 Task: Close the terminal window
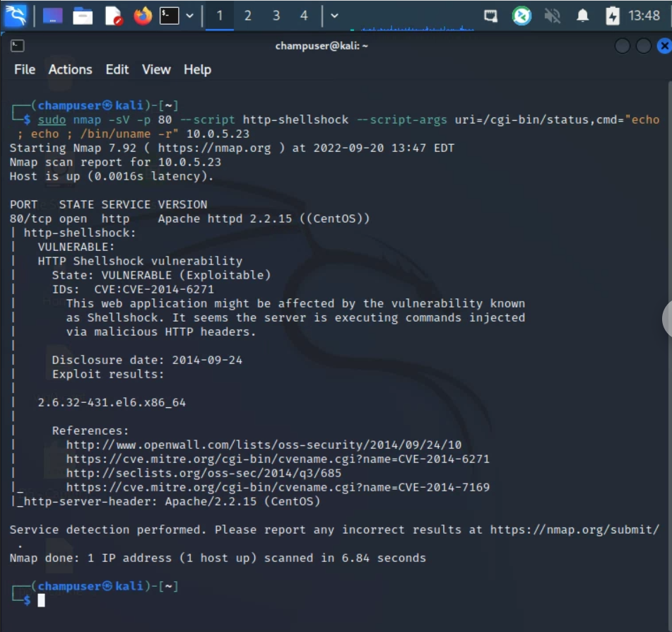(664, 46)
